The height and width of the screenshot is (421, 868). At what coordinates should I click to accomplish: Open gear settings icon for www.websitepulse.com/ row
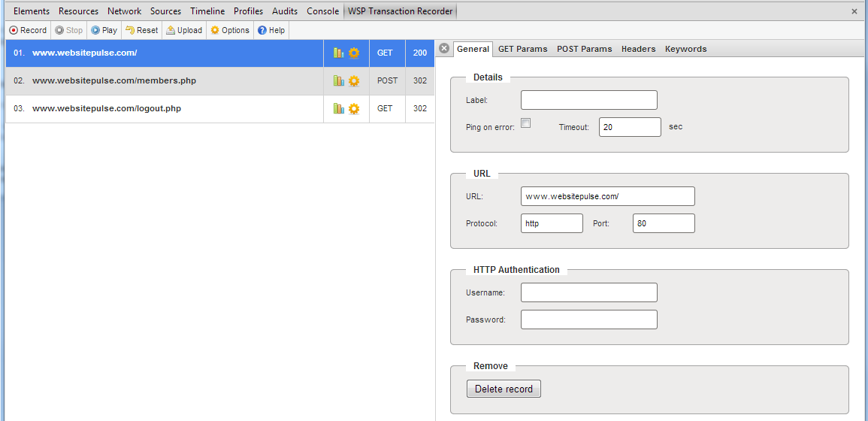pyautogui.click(x=354, y=53)
